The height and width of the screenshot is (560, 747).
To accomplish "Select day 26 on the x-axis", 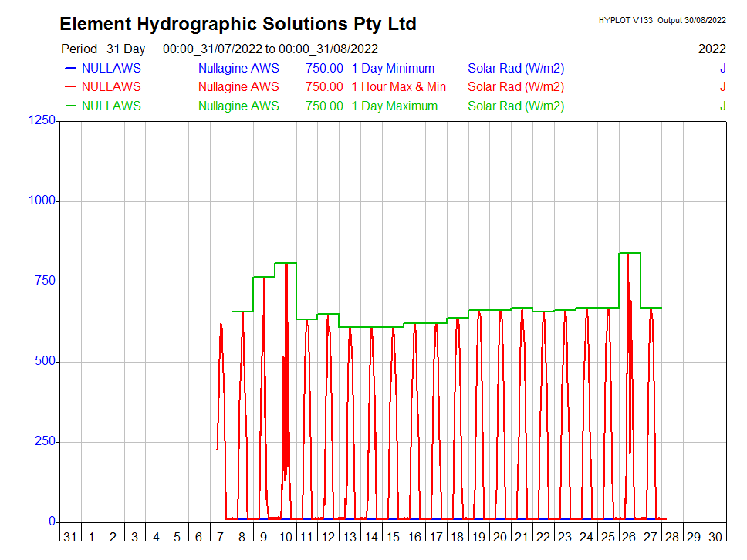I will (629, 537).
